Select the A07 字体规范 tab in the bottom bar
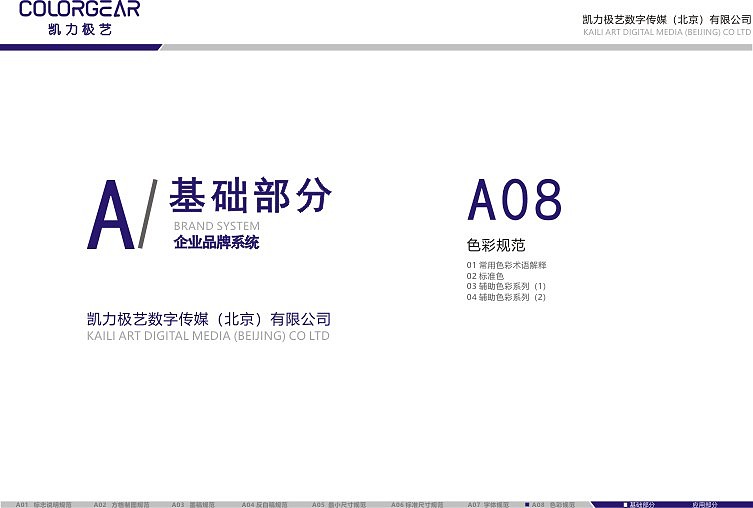 point(488,505)
